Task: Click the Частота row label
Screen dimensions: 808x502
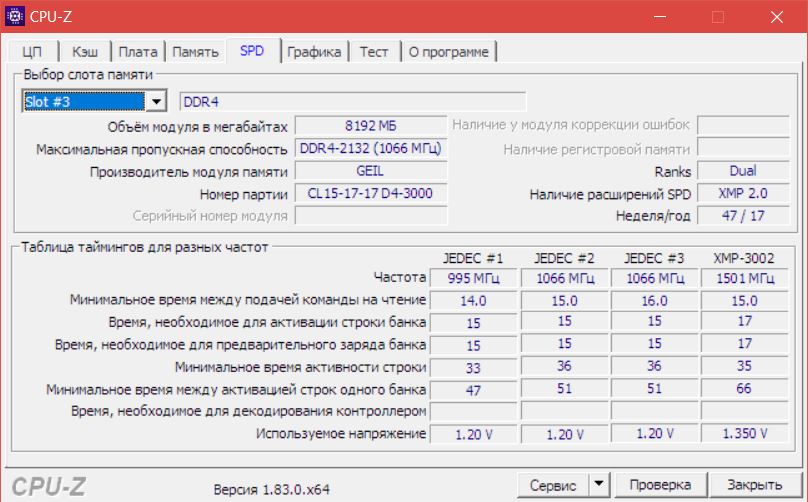Action: click(x=400, y=277)
